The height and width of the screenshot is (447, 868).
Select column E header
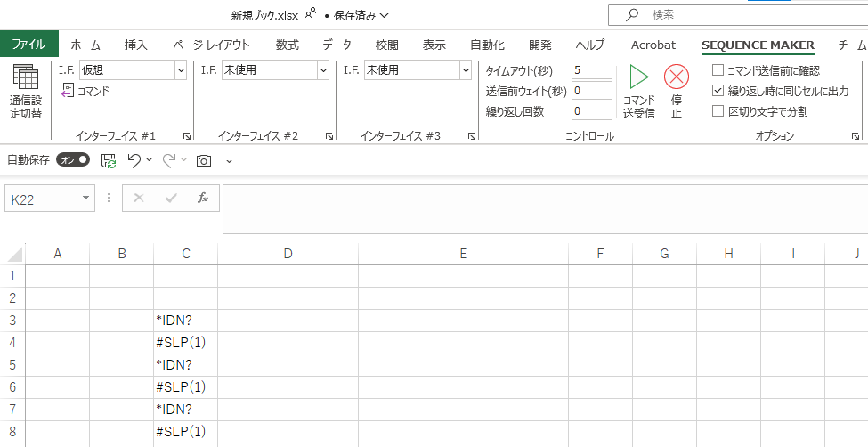click(x=463, y=254)
